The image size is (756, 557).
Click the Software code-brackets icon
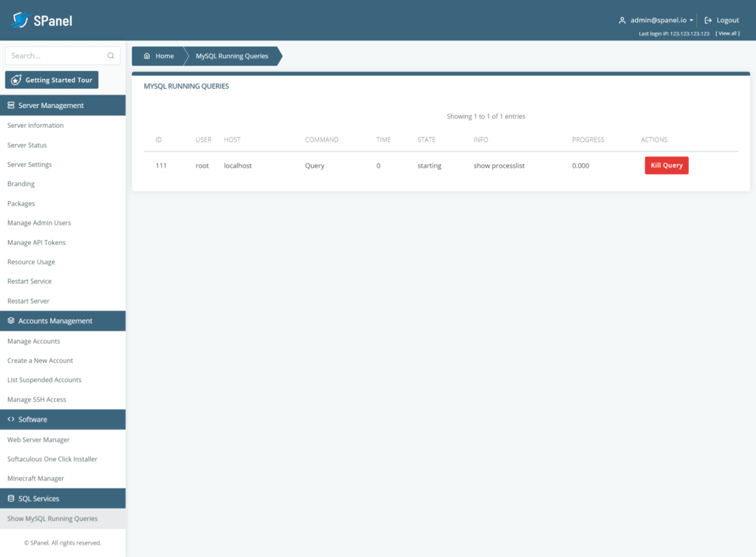point(10,419)
